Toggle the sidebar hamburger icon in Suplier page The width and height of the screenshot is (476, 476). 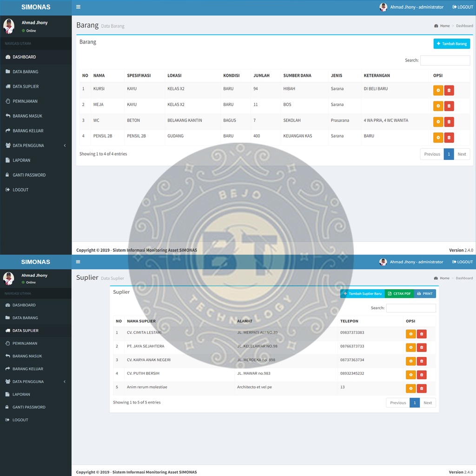pos(78,262)
